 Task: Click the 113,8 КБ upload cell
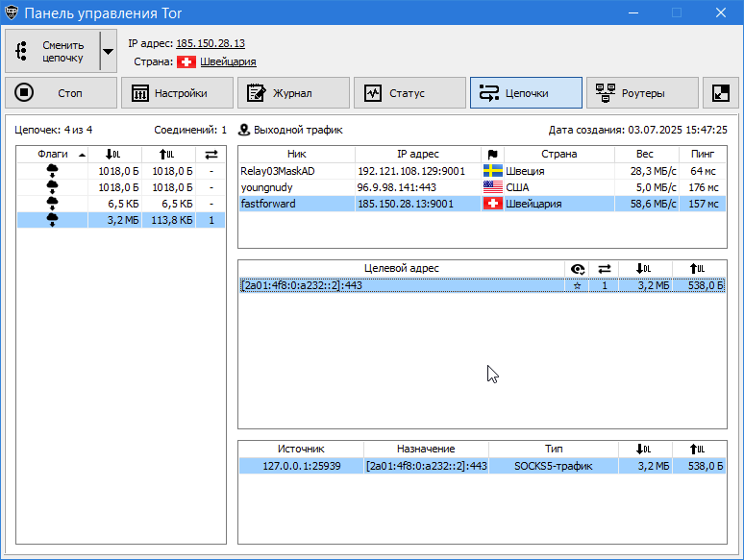168,220
